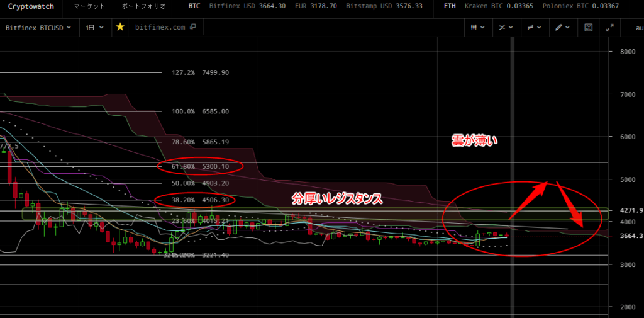Image resolution: width=644 pixels, height=318 pixels.
Task: Open Poloniex BTC 0.03367 ticker
Action: tap(580, 6)
